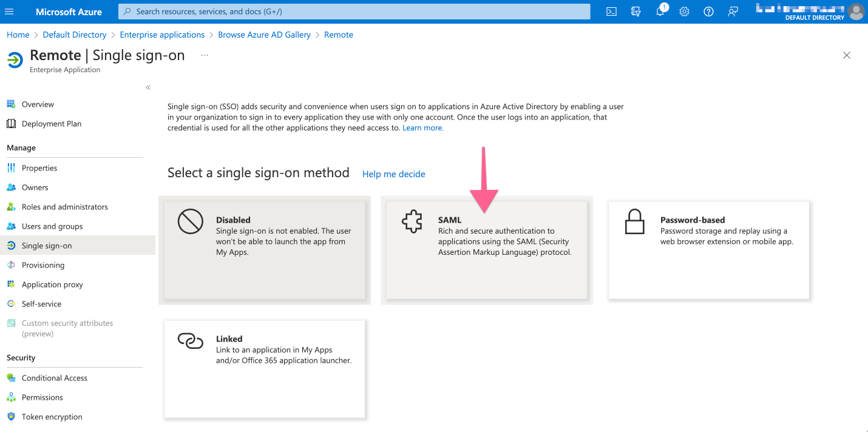Click the account avatar picture

point(856,12)
